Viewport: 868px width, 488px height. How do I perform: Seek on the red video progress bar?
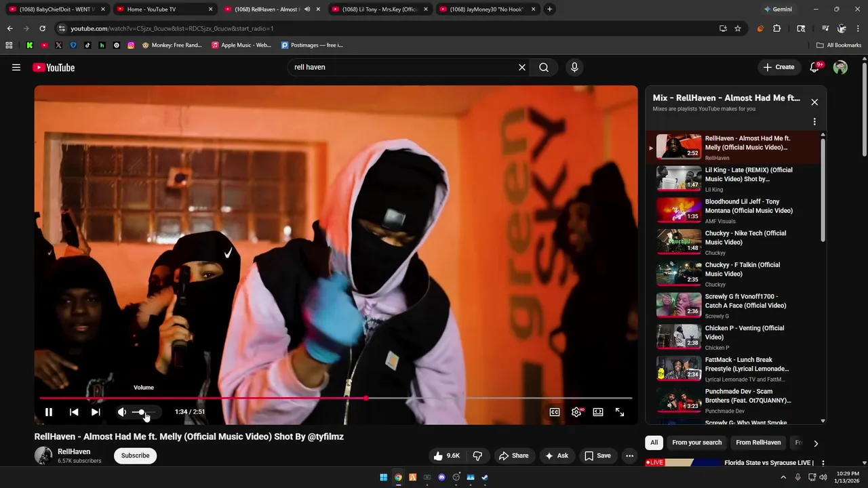point(336,399)
